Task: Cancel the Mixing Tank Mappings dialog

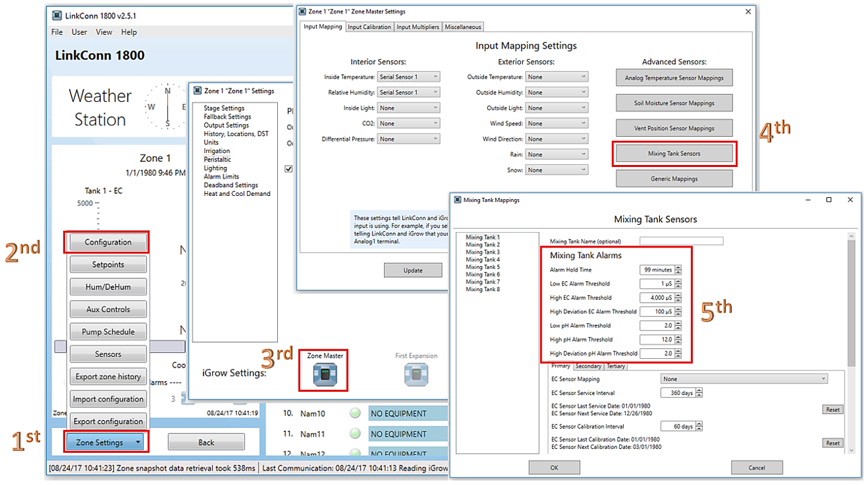Action: click(757, 468)
